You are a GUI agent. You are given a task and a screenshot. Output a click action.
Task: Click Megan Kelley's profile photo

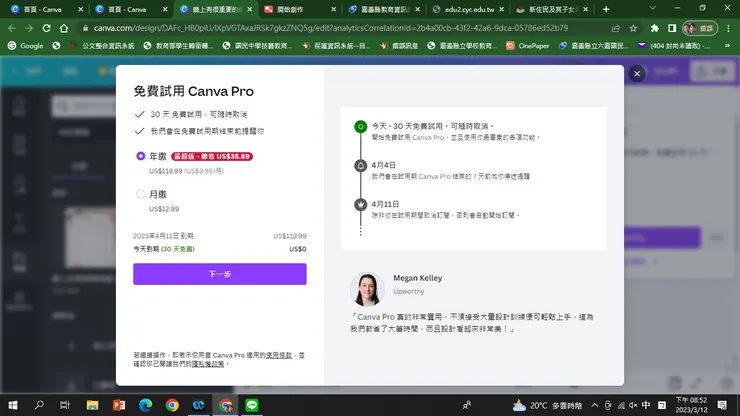tap(367, 289)
